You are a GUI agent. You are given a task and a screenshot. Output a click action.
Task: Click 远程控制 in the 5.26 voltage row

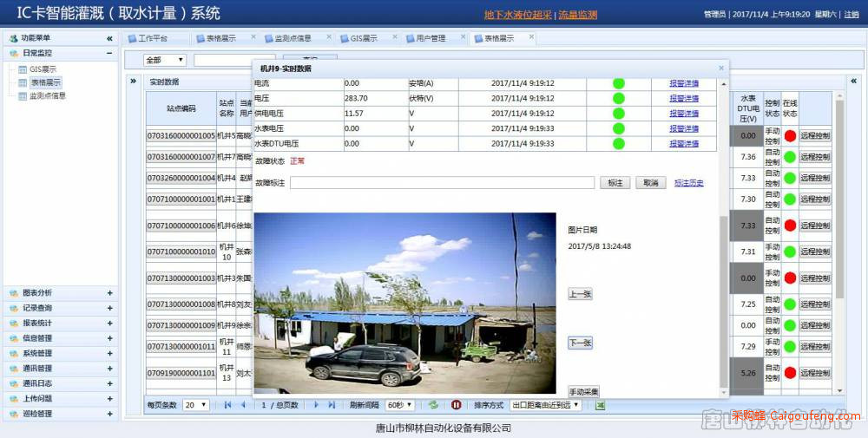(815, 373)
